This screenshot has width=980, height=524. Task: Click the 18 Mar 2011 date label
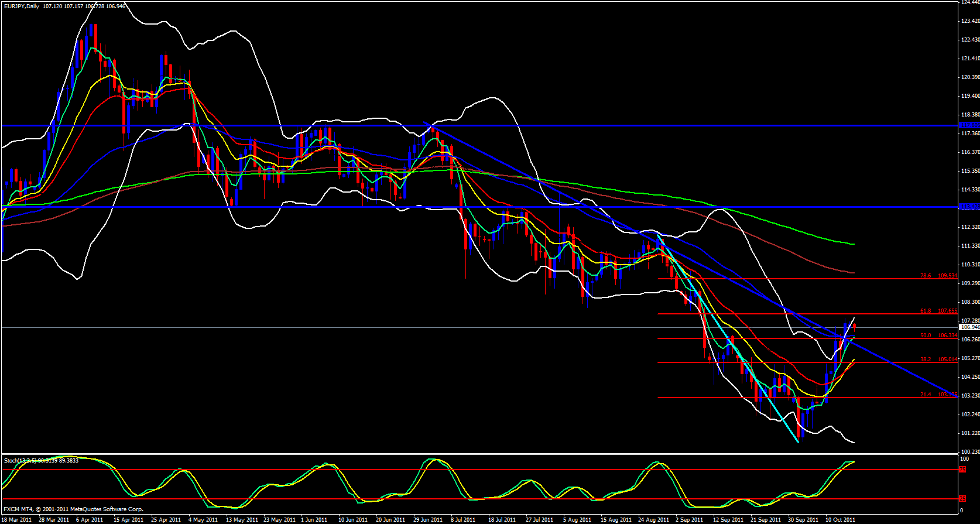coord(18,519)
